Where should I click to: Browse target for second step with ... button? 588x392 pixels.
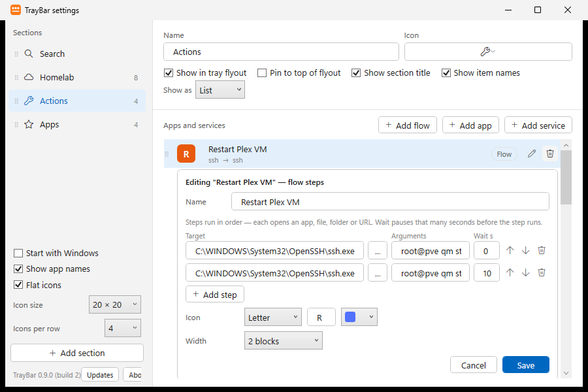tap(378, 272)
